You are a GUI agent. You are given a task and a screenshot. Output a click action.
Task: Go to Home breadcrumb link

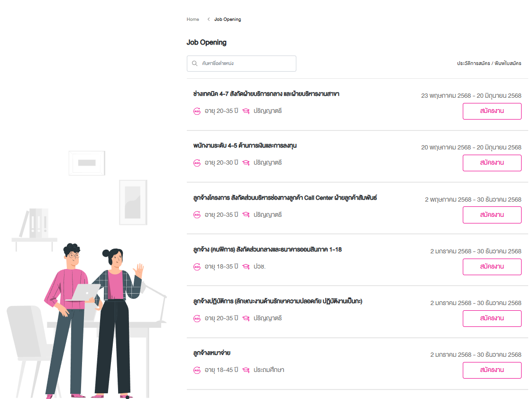coord(193,19)
